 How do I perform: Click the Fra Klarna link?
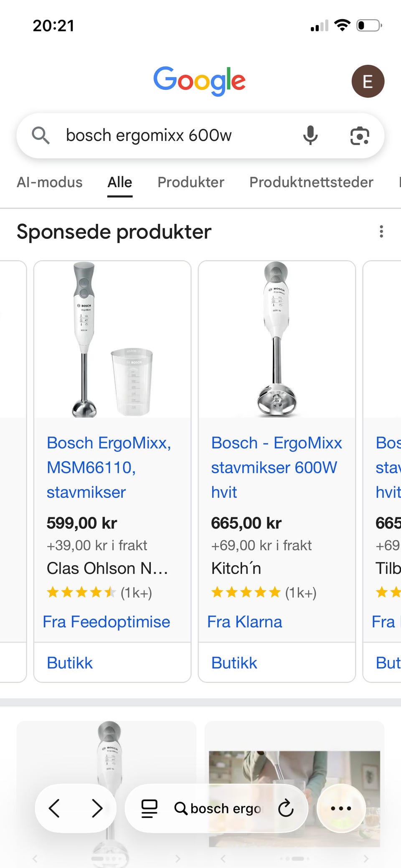(x=244, y=622)
